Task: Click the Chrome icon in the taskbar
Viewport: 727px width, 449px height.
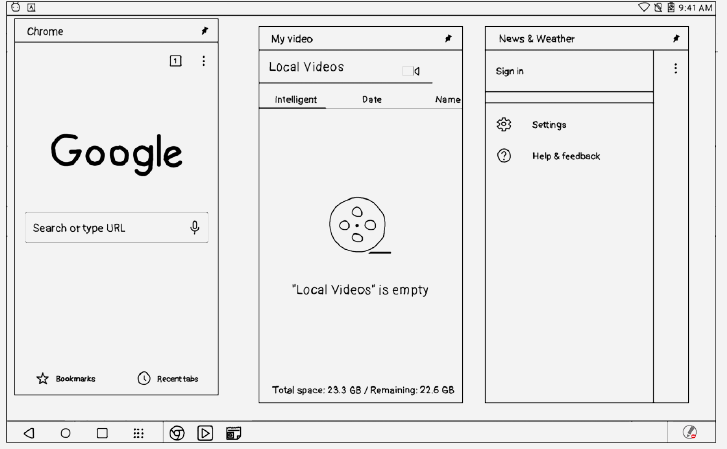Action: click(177, 433)
